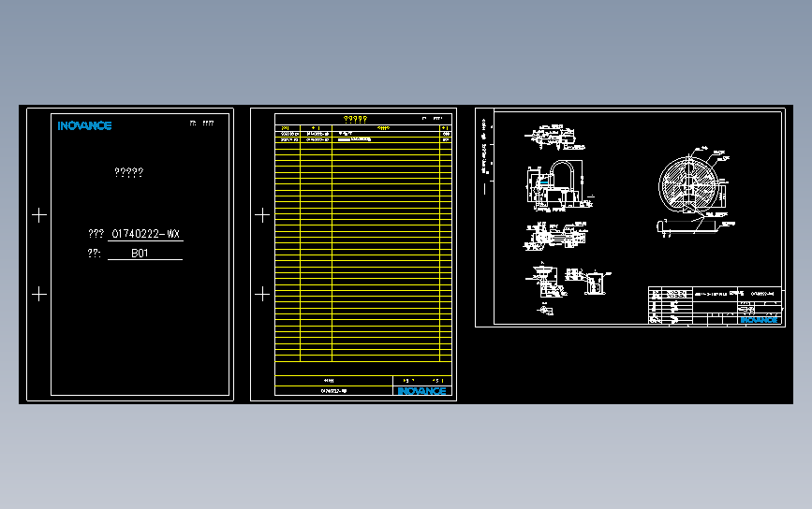This screenshot has width=812, height=509.
Task: Click the ????? title on the cover sheet
Action: (x=128, y=172)
